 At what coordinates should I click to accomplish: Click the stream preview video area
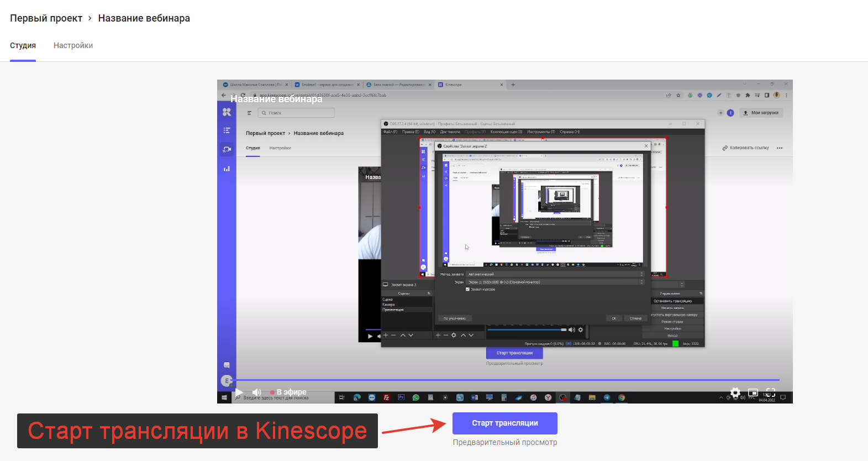pos(505,242)
